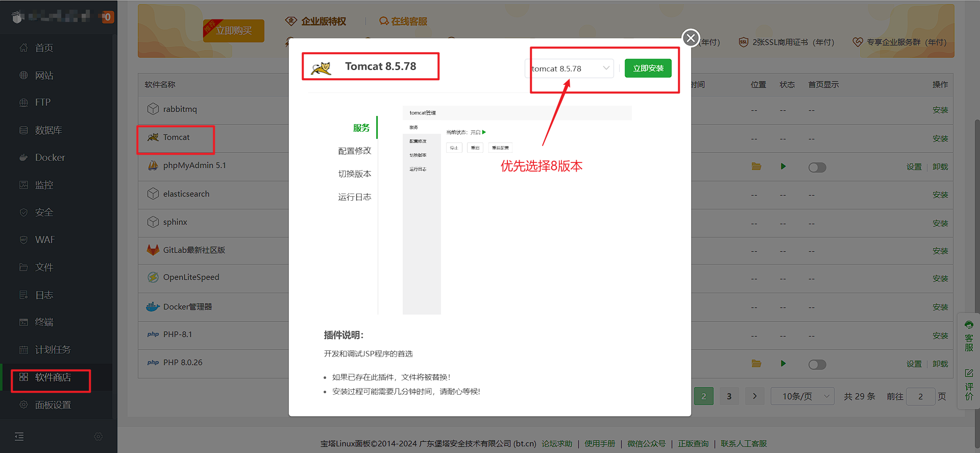Open the 10条/页 page size dropdown

click(802, 396)
